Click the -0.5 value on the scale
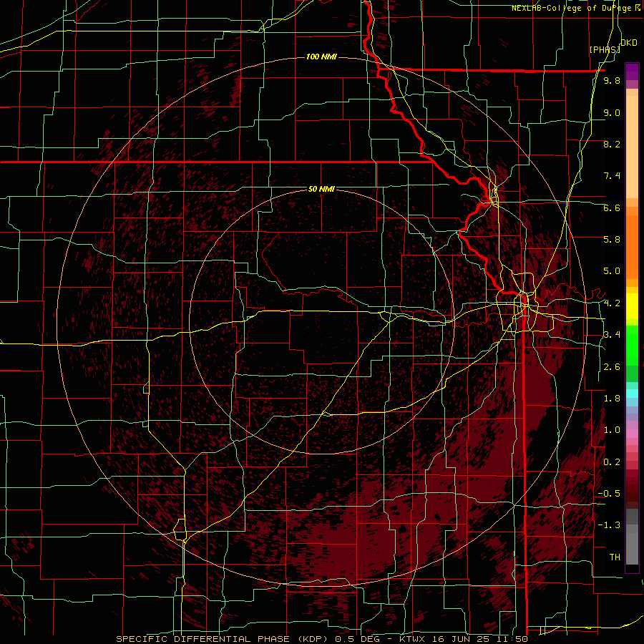Viewport: 644px width, 644px height. pyautogui.click(x=609, y=494)
